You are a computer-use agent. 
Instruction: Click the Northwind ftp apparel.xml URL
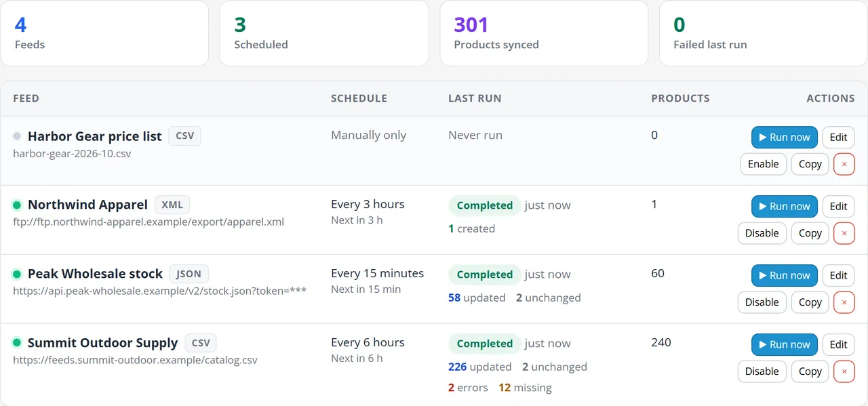click(x=149, y=222)
